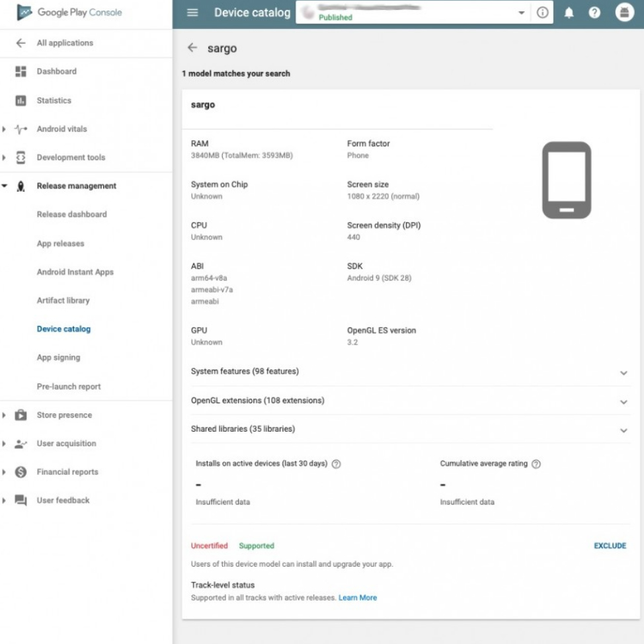644x644 pixels.
Task: Click the EXCLUDE button
Action: click(610, 545)
